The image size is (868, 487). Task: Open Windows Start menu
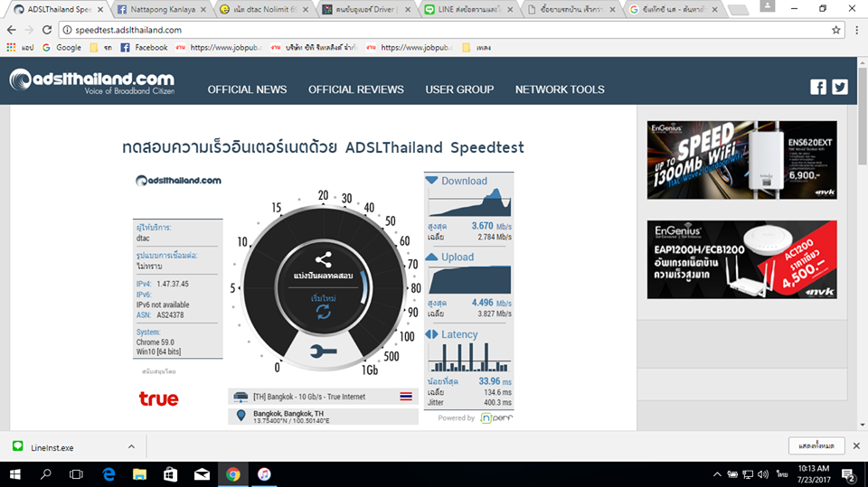15,474
